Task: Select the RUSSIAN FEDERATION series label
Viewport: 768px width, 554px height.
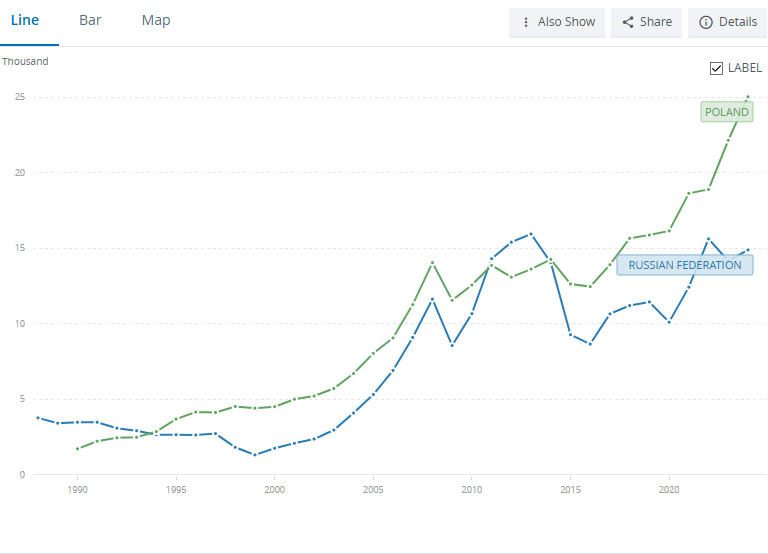Action: tap(685, 265)
